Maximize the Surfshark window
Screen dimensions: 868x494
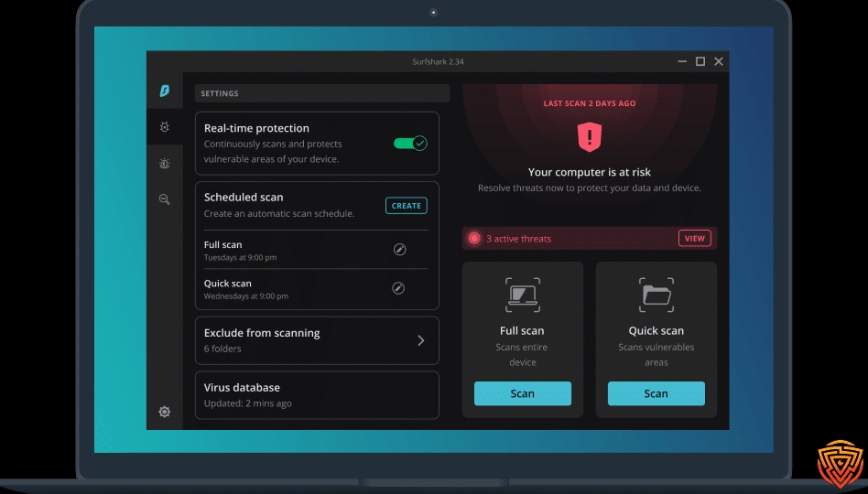[x=700, y=61]
